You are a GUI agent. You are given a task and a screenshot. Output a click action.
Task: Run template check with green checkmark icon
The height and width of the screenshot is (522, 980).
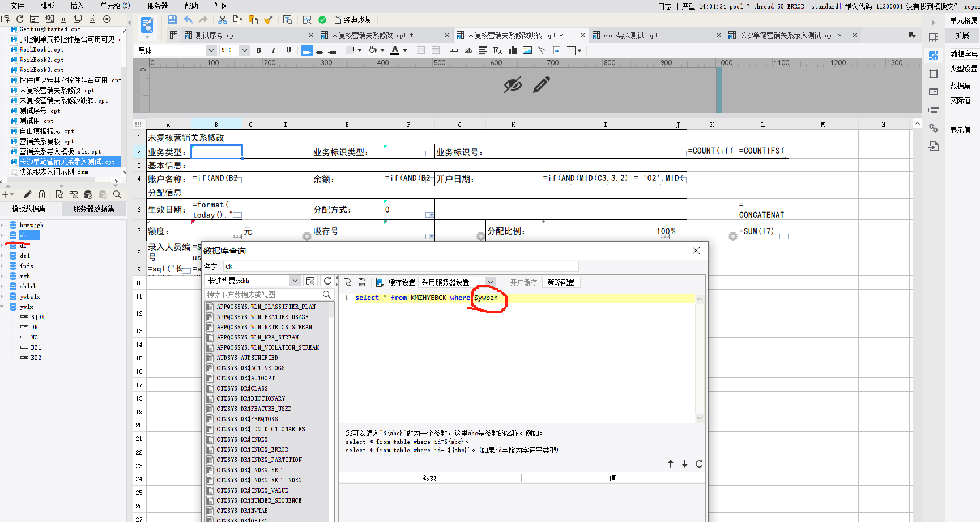pos(322,20)
